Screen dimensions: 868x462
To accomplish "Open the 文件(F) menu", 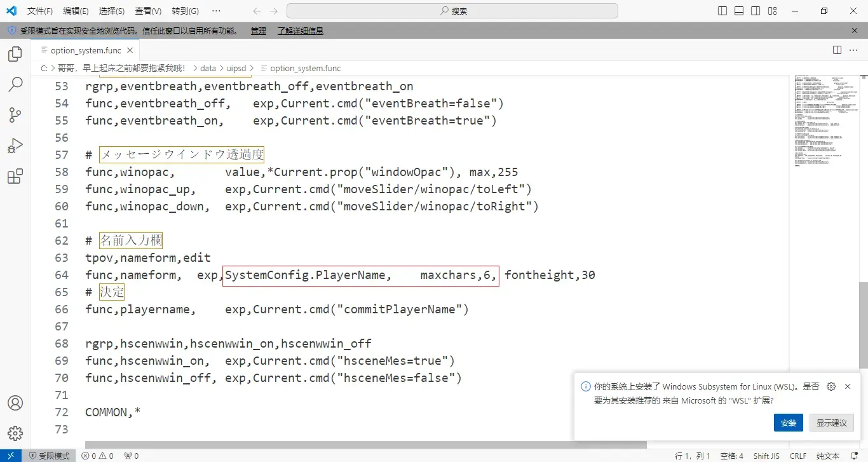I will coord(40,11).
